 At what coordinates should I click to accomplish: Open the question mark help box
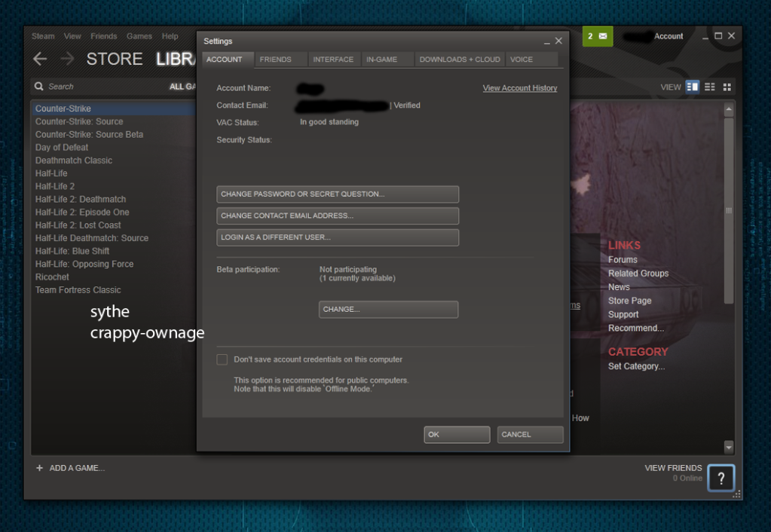pyautogui.click(x=721, y=478)
